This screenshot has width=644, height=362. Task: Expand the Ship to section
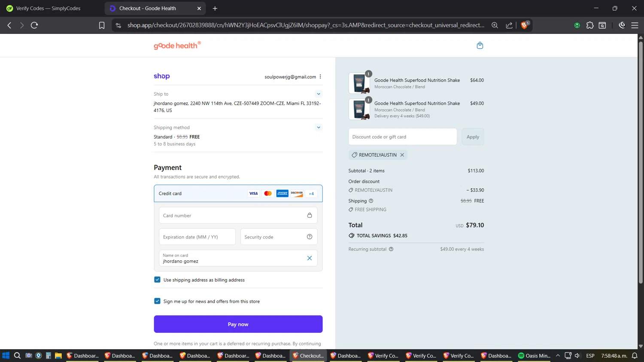click(x=319, y=94)
